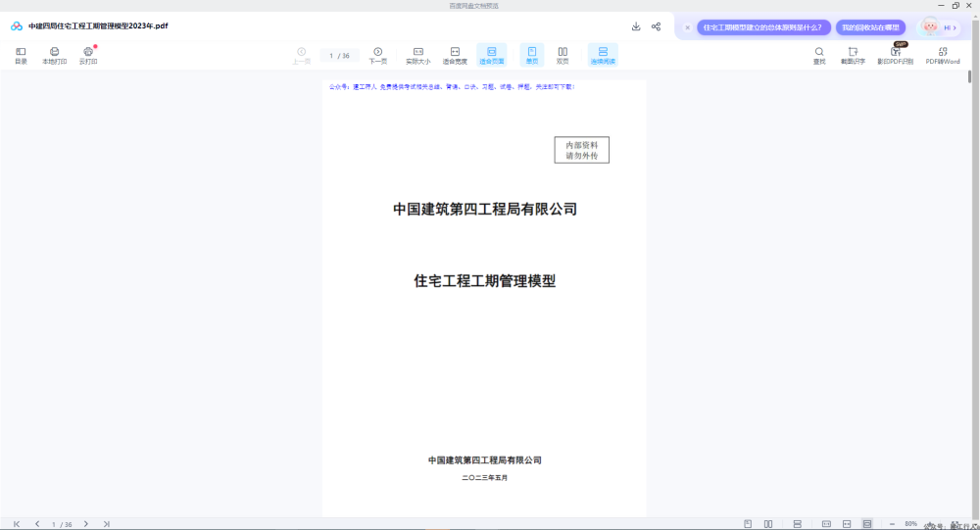
Task: Go to next page with 下一页
Action: (377, 55)
